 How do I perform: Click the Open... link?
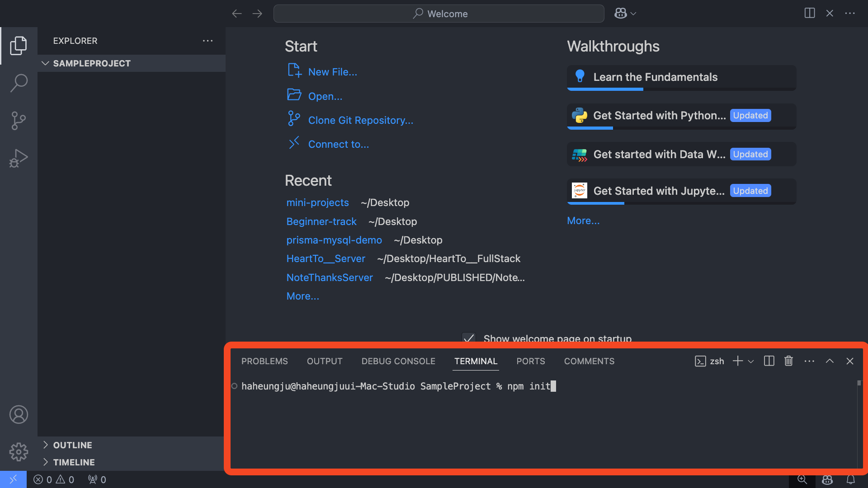pos(325,96)
